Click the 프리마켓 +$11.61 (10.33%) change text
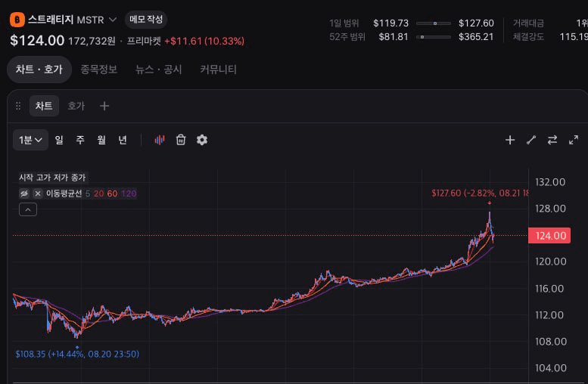588x384 pixels. pyautogui.click(x=185, y=41)
